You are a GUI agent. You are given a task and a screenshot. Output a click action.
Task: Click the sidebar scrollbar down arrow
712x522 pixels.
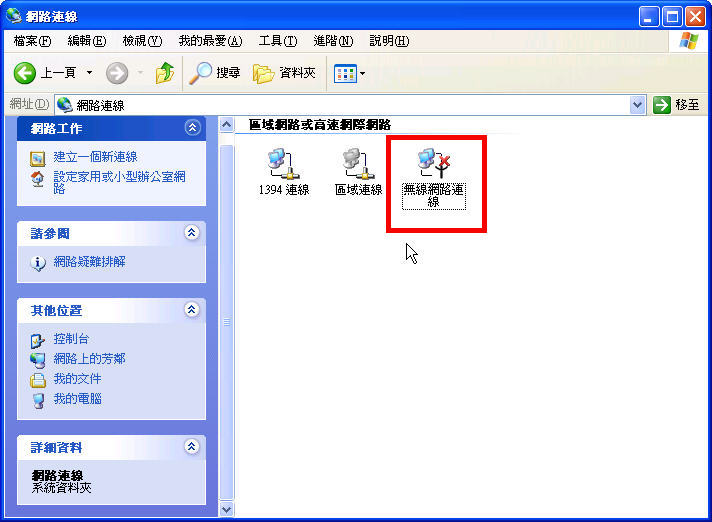[x=226, y=509]
